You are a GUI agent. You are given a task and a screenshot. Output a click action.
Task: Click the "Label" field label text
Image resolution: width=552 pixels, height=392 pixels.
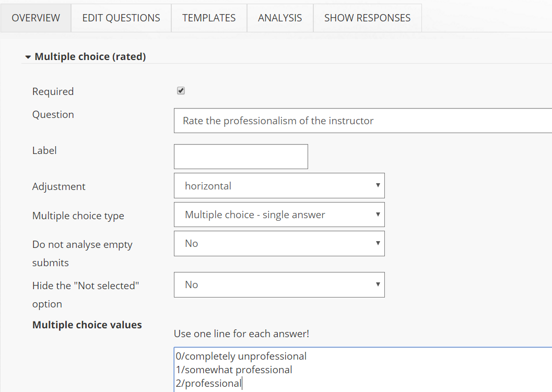(x=44, y=150)
